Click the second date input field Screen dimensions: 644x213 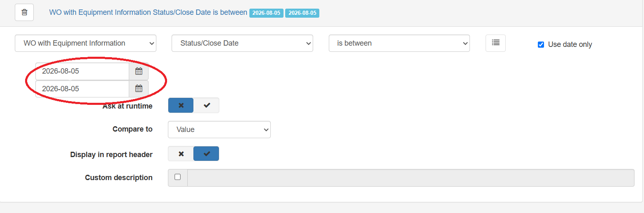pyautogui.click(x=82, y=88)
